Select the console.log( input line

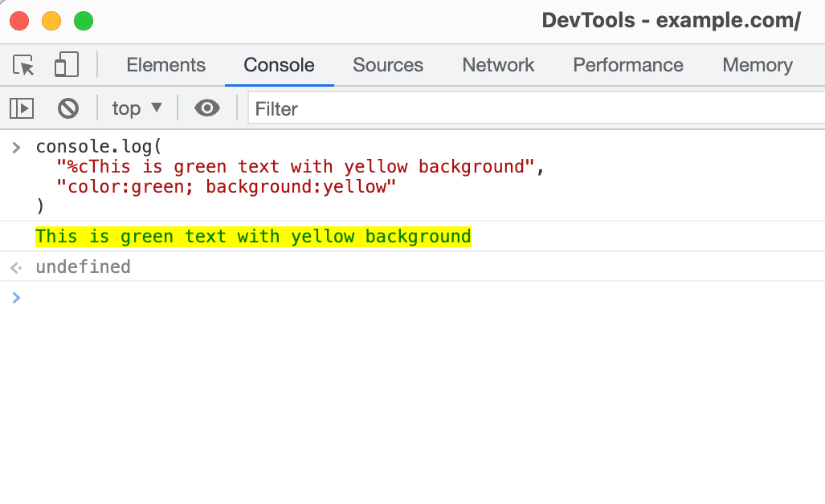pos(98,147)
